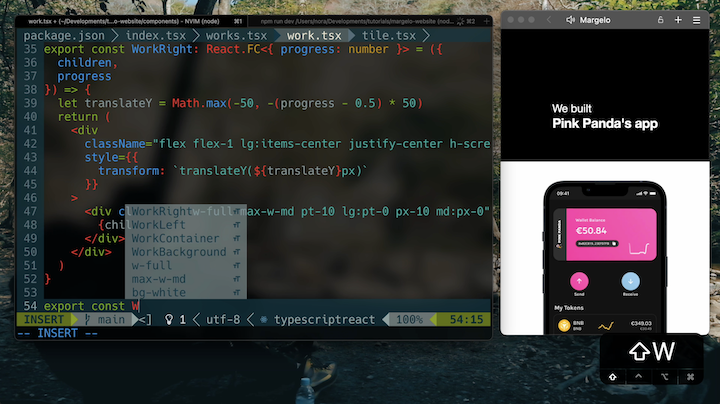Open the hamburger menu in browser window

697,19
